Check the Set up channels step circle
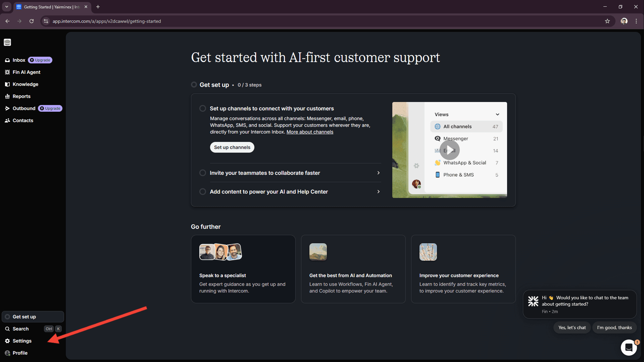The width and height of the screenshot is (644, 362). coord(203,108)
